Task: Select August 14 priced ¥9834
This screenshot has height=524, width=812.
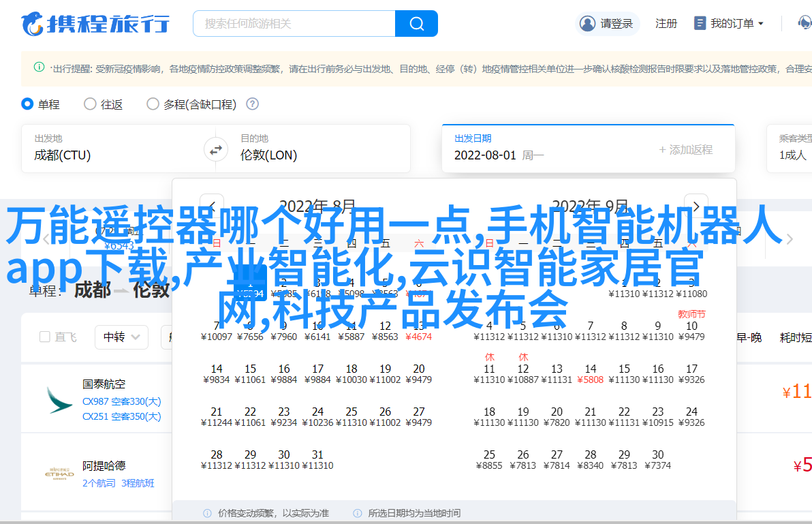Action: [217, 374]
